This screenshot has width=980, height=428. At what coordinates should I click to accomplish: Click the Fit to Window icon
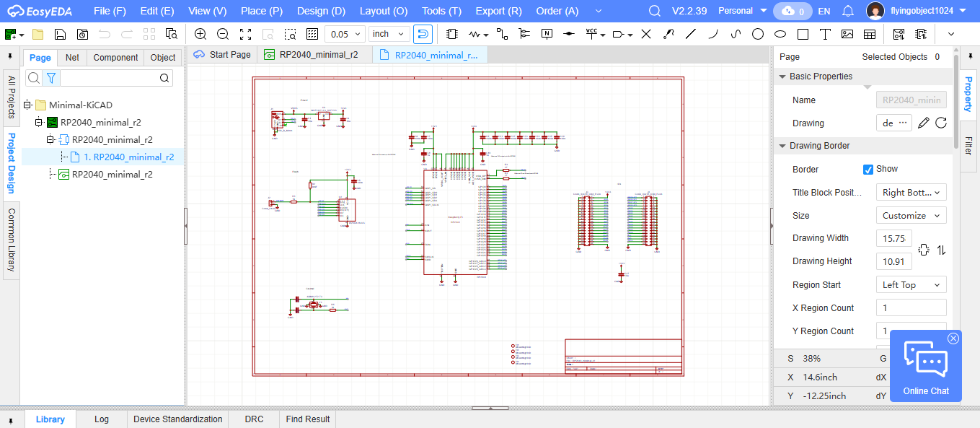245,34
